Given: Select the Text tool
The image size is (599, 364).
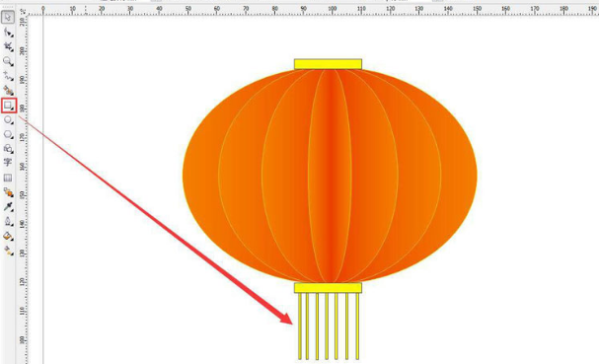Looking at the screenshot, I should [8, 163].
